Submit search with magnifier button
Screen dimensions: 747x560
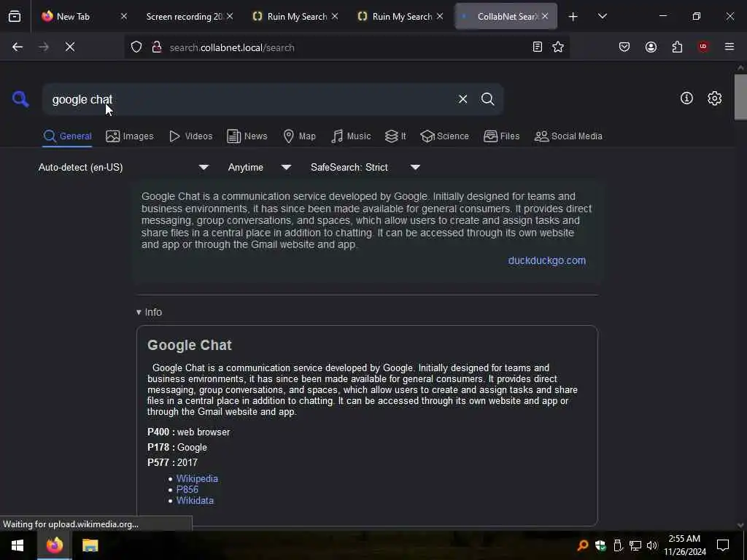pyautogui.click(x=487, y=99)
